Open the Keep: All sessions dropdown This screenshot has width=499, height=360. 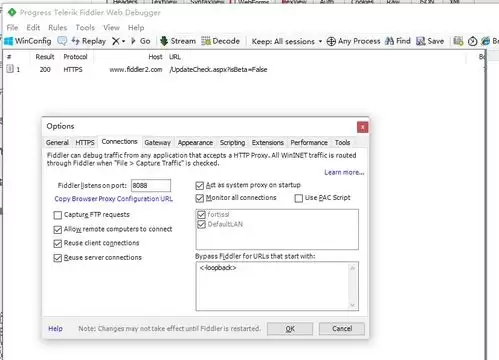(x=287, y=41)
